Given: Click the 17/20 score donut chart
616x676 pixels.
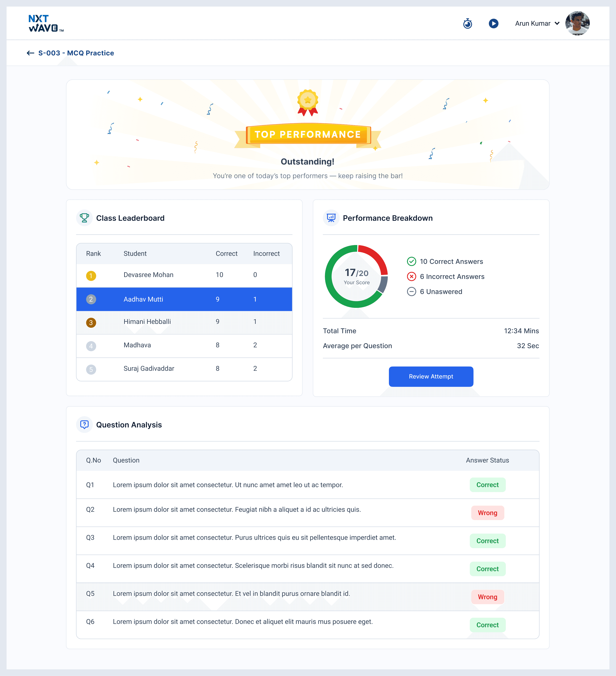Looking at the screenshot, I should [x=356, y=276].
